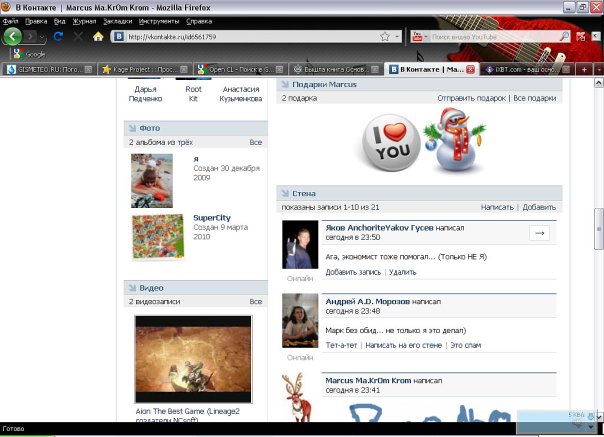Click the Отправить подарок link
Screen dimensions: 604x437
472,99
